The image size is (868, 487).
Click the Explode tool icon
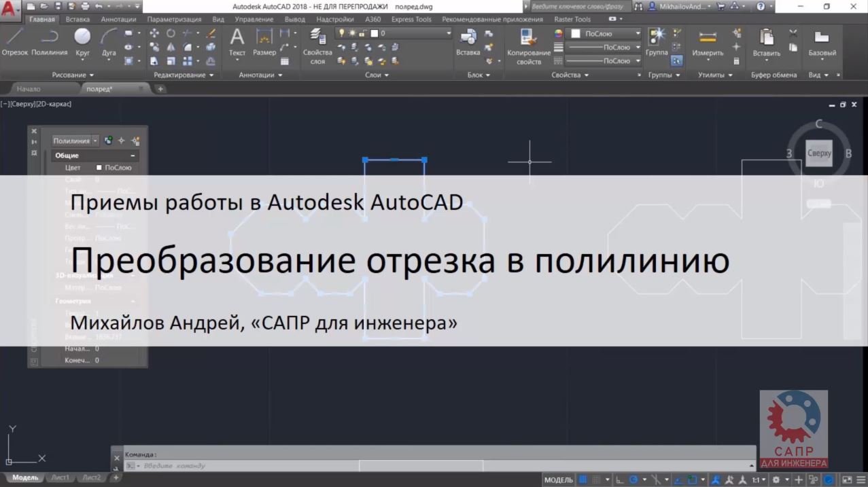210,47
